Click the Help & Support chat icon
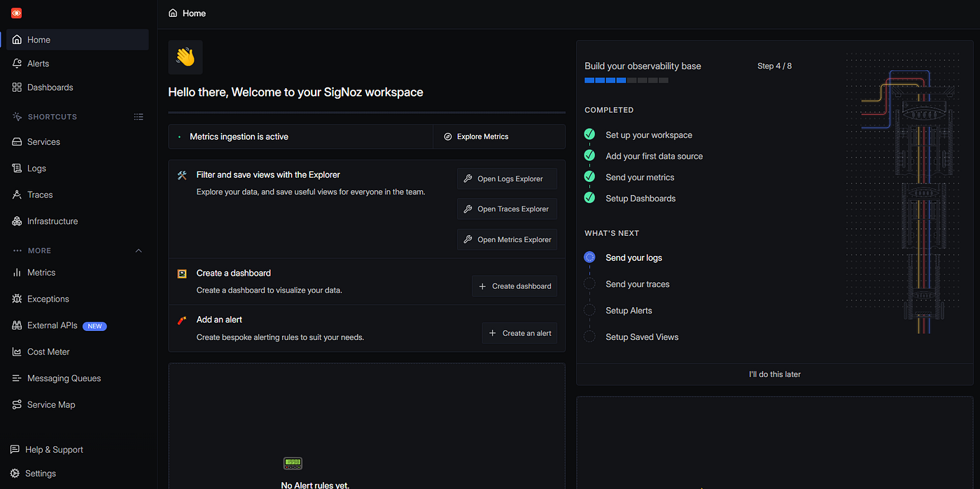The height and width of the screenshot is (489, 980). click(15, 450)
